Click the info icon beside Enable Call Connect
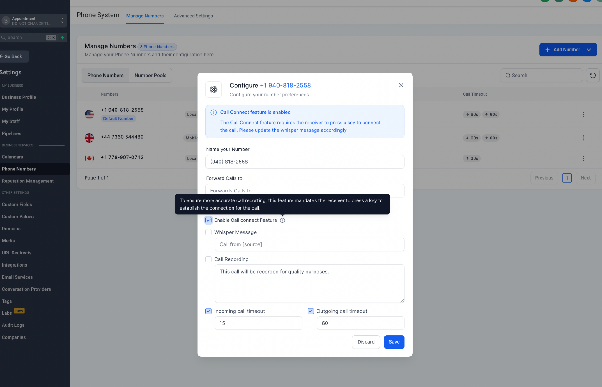Viewport: 602px width, 387px height. 283,220
